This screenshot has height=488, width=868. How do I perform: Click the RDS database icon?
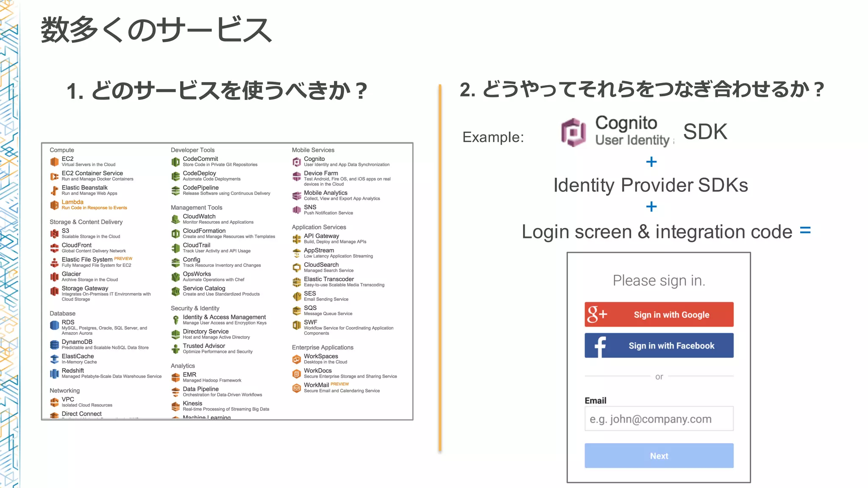point(55,325)
